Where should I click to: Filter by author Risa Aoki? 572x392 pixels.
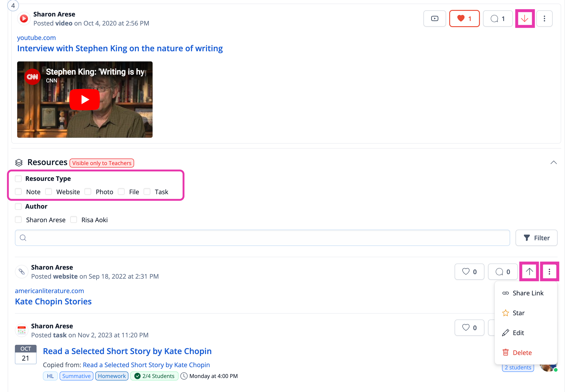(74, 220)
